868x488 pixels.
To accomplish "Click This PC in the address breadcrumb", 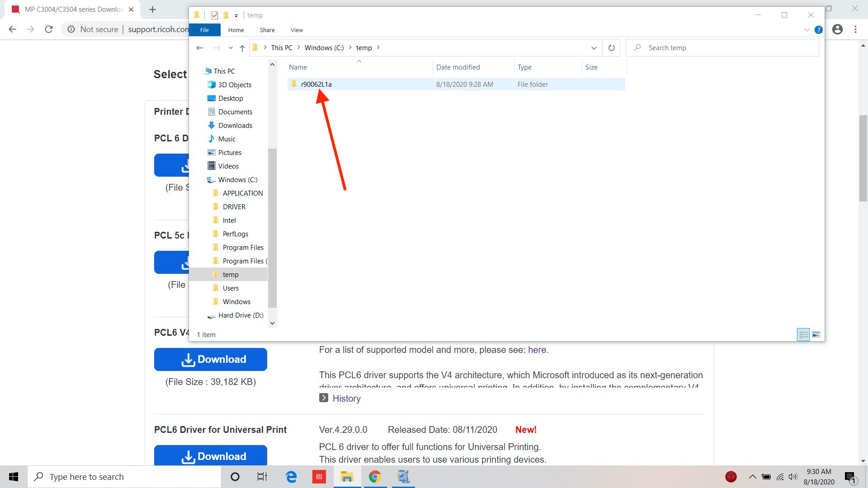I will [x=282, y=48].
